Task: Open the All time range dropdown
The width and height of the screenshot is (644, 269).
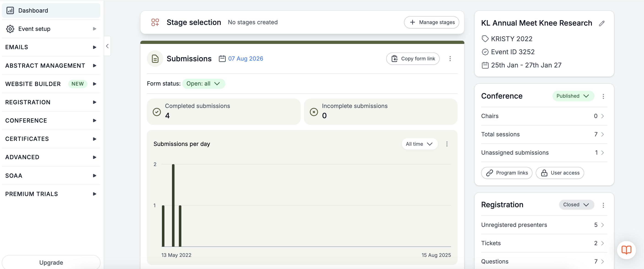Action: point(419,144)
